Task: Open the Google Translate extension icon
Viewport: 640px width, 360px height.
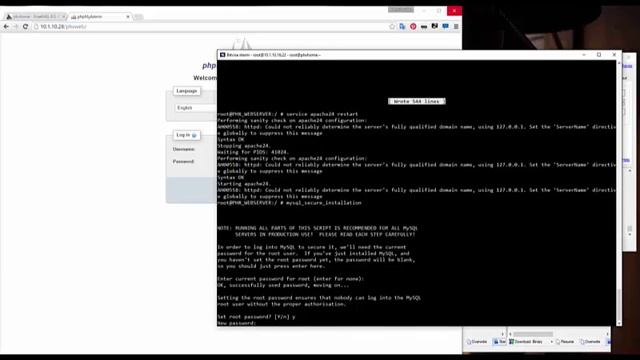Action: coord(402,27)
